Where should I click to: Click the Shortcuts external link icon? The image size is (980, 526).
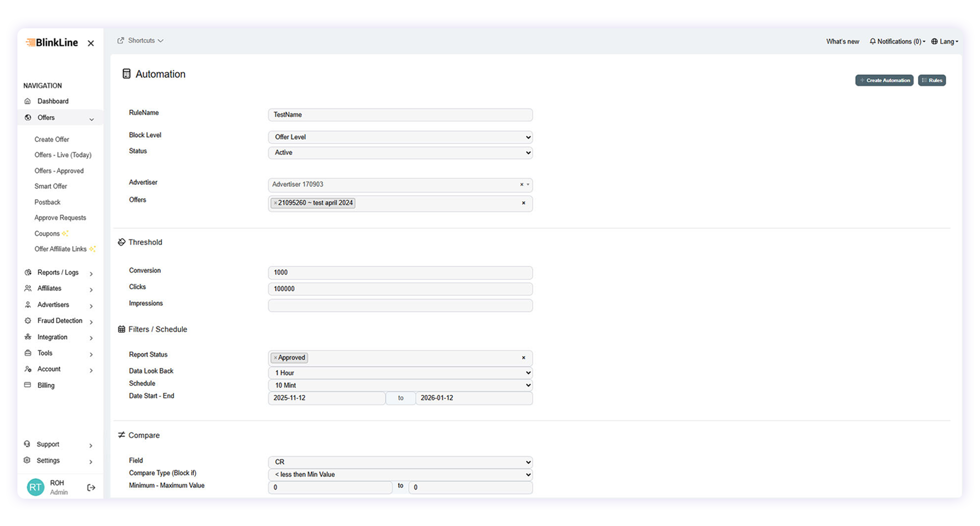(120, 40)
